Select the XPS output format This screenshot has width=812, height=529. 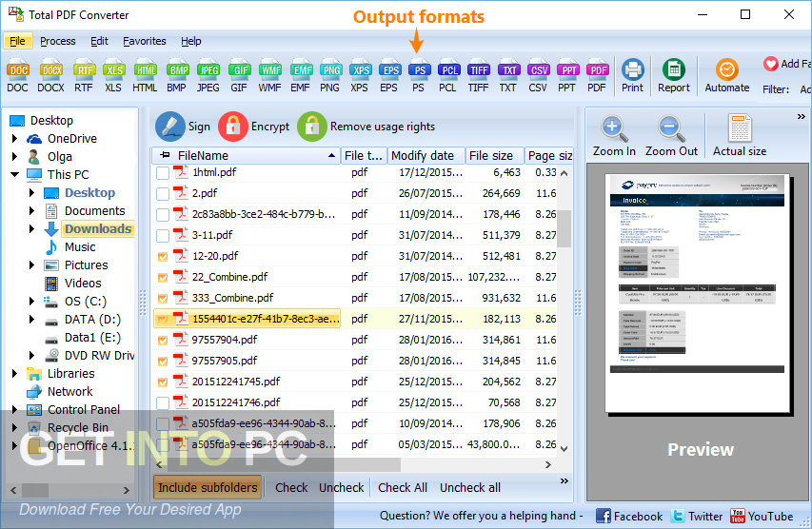[360, 77]
